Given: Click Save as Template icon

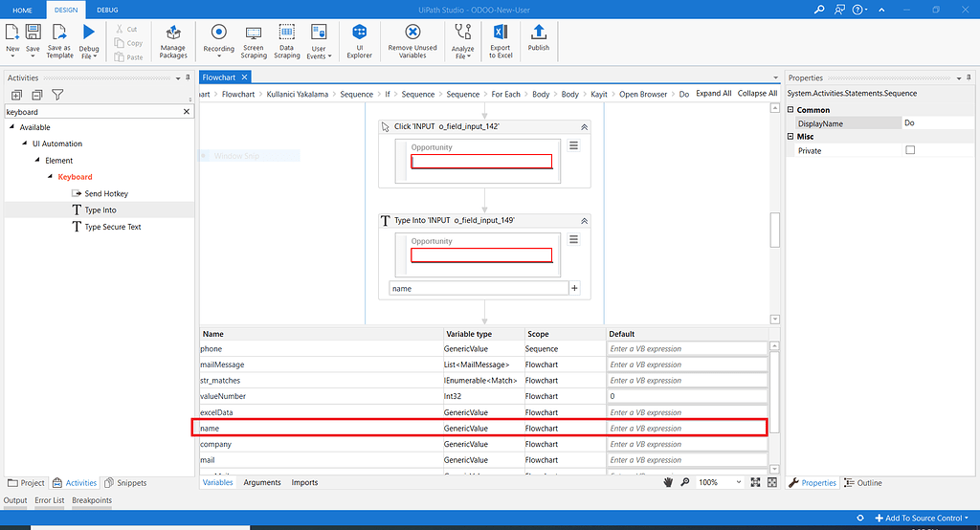Looking at the screenshot, I should click(x=59, y=33).
